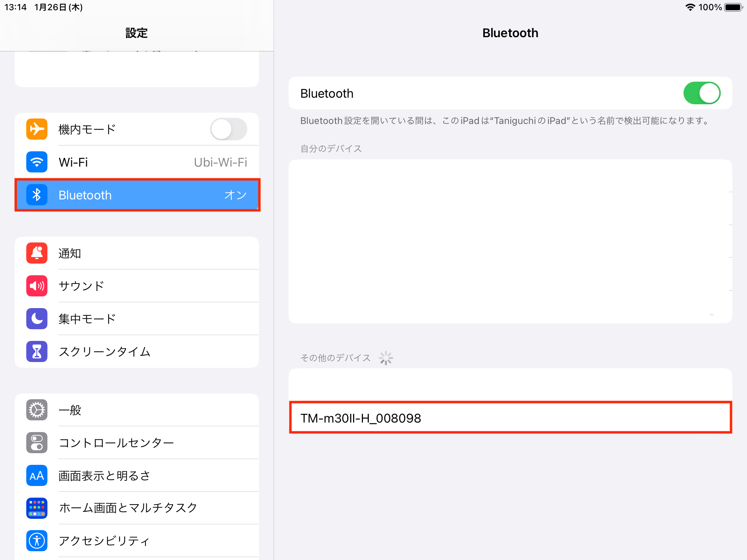Select the 一般 settings row
Viewport: 747px width, 560px height.
click(x=137, y=410)
